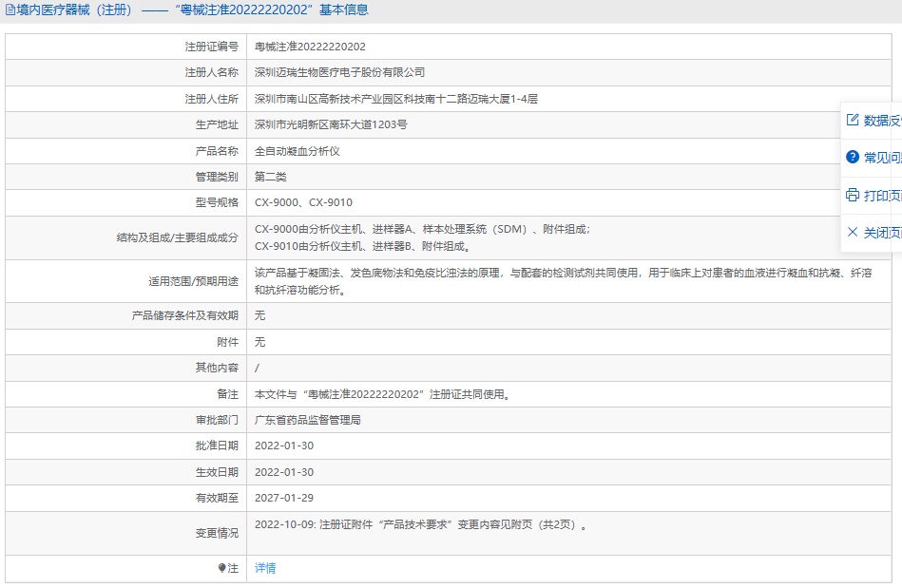Click the CX-9000 structure composition line
The image size is (902, 588).
click(x=422, y=229)
